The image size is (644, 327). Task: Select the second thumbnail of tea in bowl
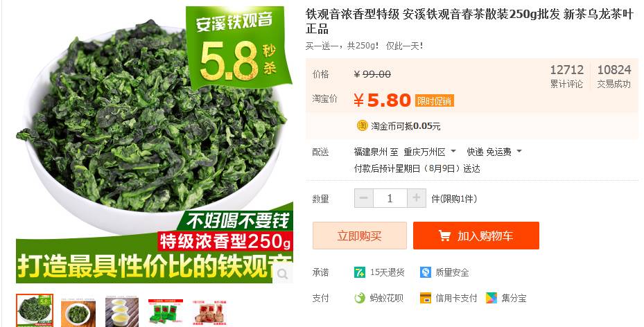78,312
